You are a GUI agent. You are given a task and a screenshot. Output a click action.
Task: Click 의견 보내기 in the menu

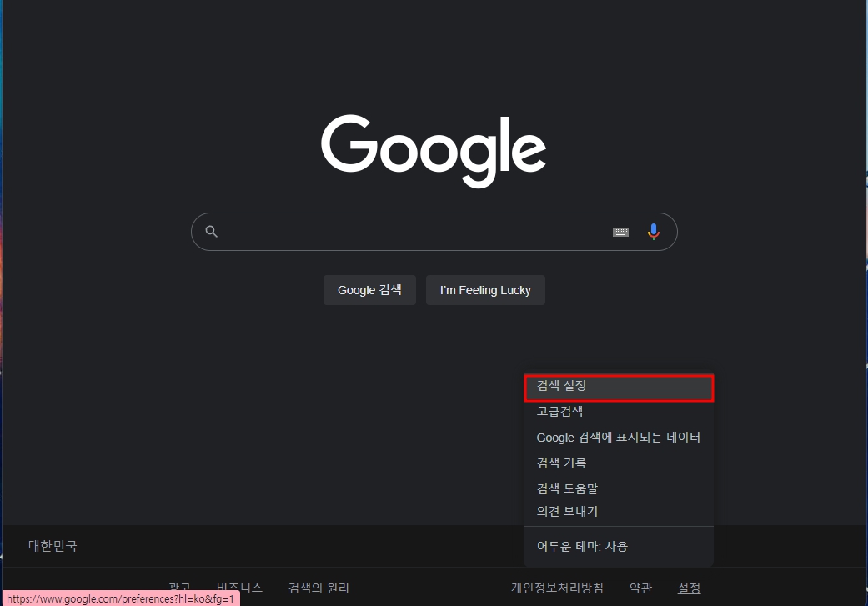[x=567, y=511]
